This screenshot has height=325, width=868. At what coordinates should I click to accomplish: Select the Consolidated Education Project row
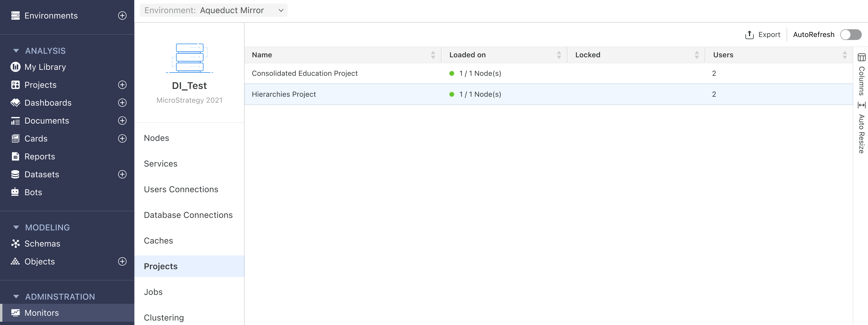pos(304,73)
